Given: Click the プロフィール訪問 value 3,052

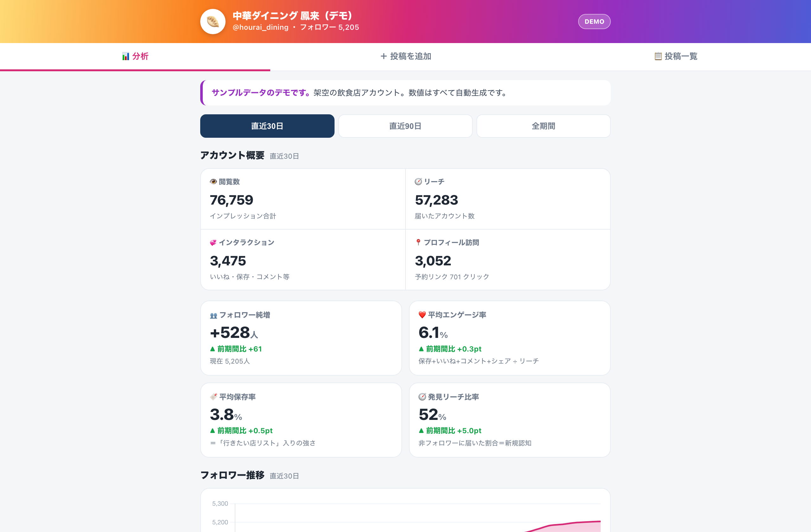Looking at the screenshot, I should (433, 261).
